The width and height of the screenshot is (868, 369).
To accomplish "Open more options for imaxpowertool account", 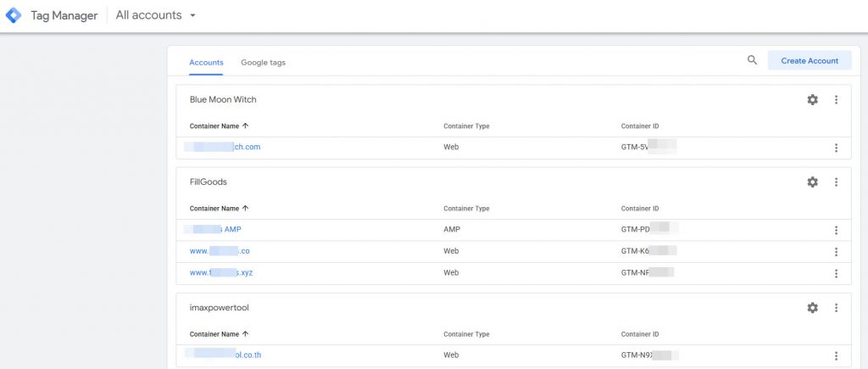I will [x=836, y=307].
